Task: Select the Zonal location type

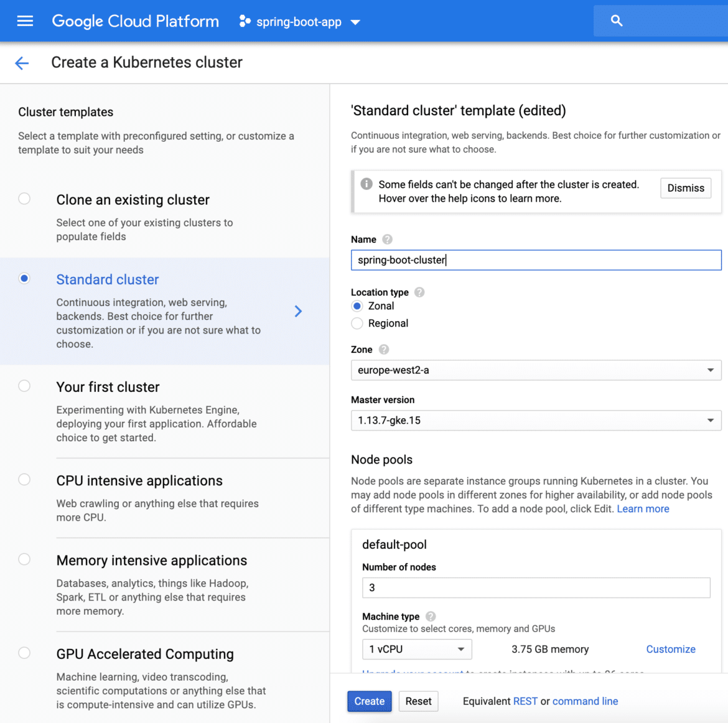Action: 357,306
